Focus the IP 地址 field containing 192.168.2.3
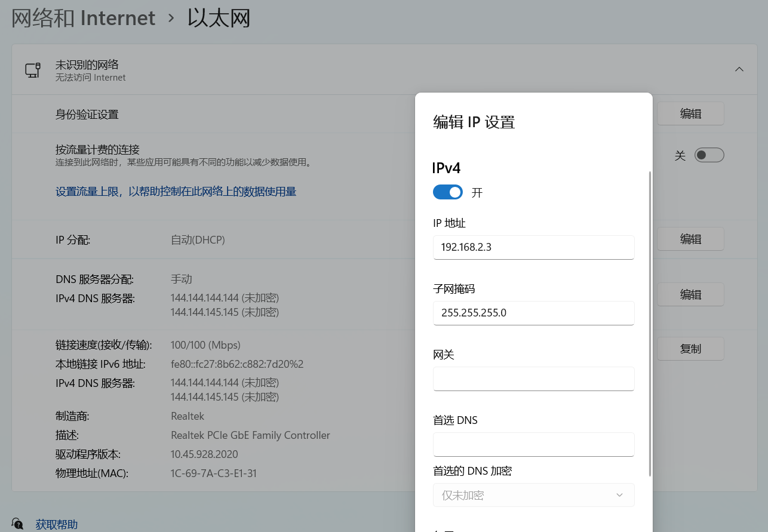 click(533, 247)
